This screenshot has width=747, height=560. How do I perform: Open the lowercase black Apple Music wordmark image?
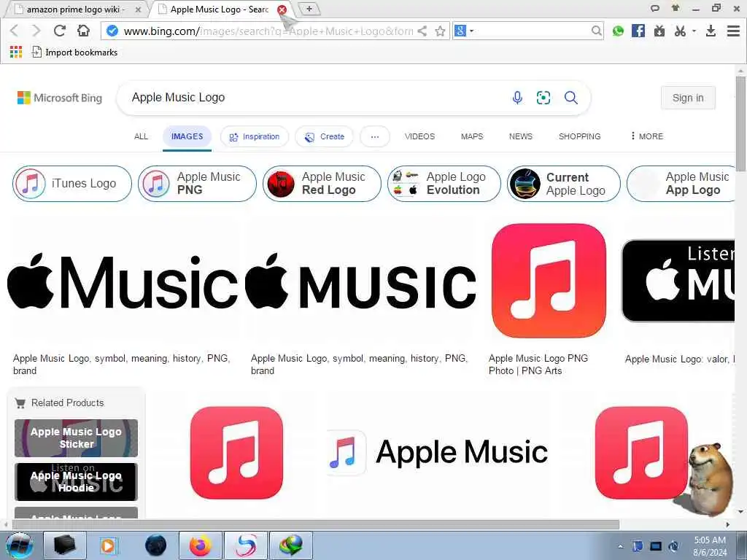pyautogui.click(x=122, y=281)
